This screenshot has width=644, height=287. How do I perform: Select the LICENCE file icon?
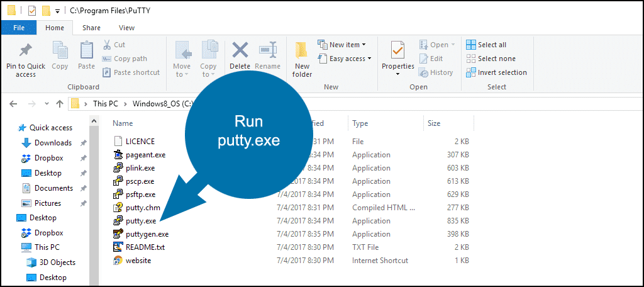point(118,141)
